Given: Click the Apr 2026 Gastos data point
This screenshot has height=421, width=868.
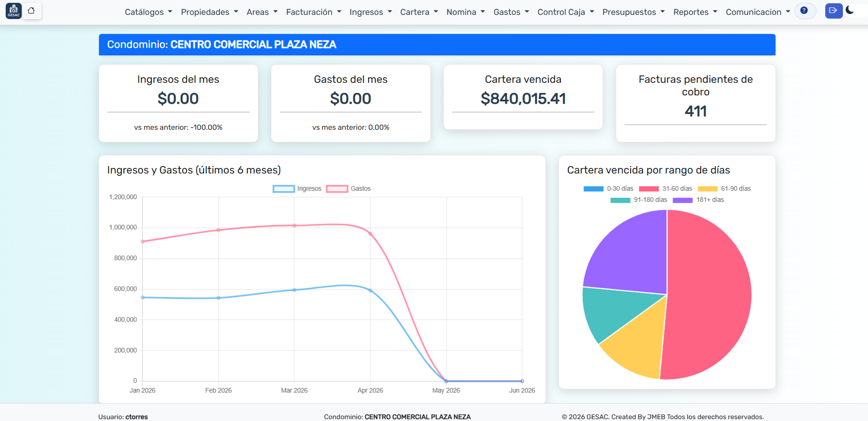Looking at the screenshot, I should [370, 234].
